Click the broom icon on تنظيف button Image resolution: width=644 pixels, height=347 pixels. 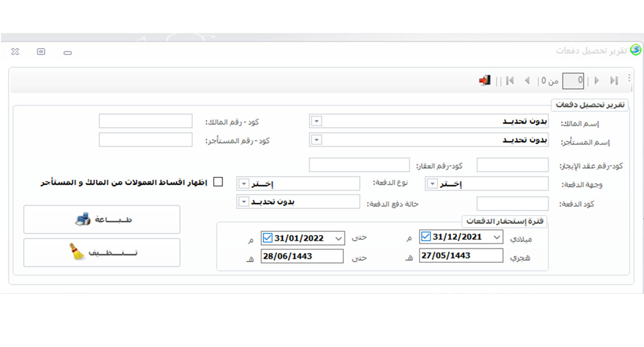(x=77, y=253)
